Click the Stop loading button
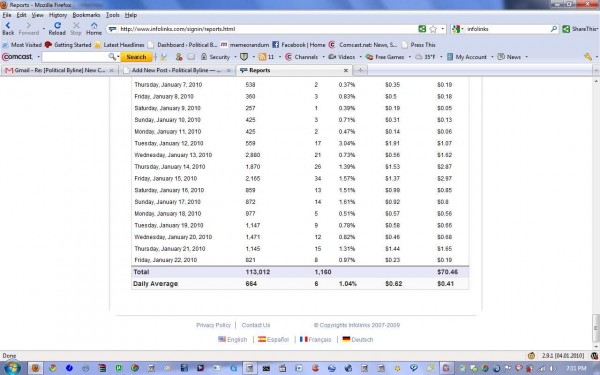The image size is (600, 375). pyautogui.click(x=76, y=28)
